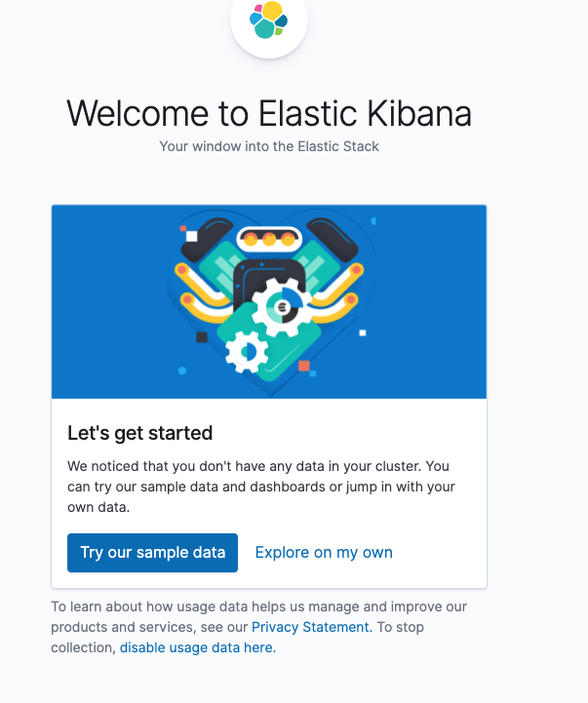The height and width of the screenshot is (703, 588).
Task: Follow the disable usage data here link
Action: pos(198,647)
